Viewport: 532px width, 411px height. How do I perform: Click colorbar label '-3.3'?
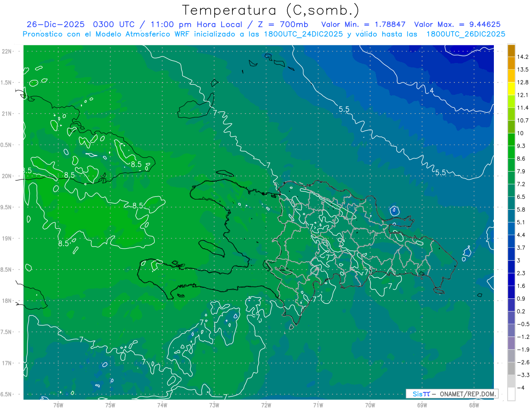click(523, 375)
